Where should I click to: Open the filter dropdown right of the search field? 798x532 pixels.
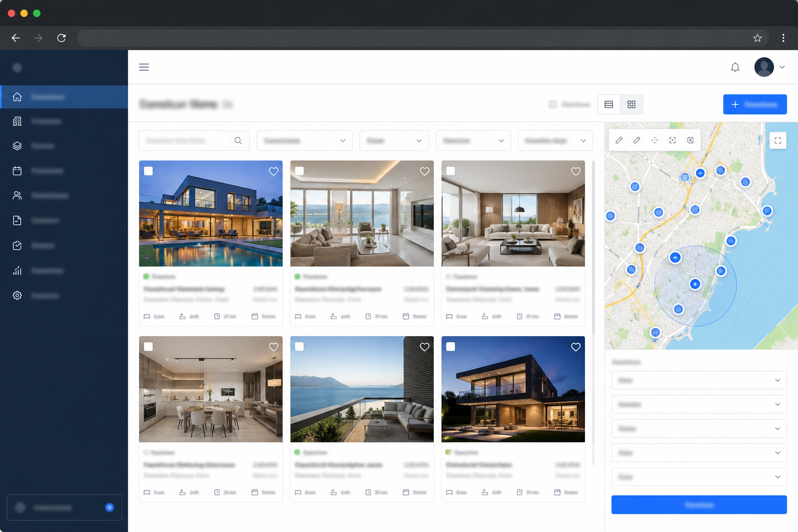coord(305,141)
